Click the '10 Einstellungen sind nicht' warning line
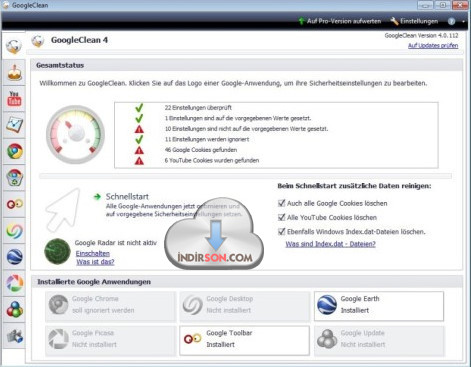Image resolution: width=471 pixels, height=367 pixels. coord(246,129)
